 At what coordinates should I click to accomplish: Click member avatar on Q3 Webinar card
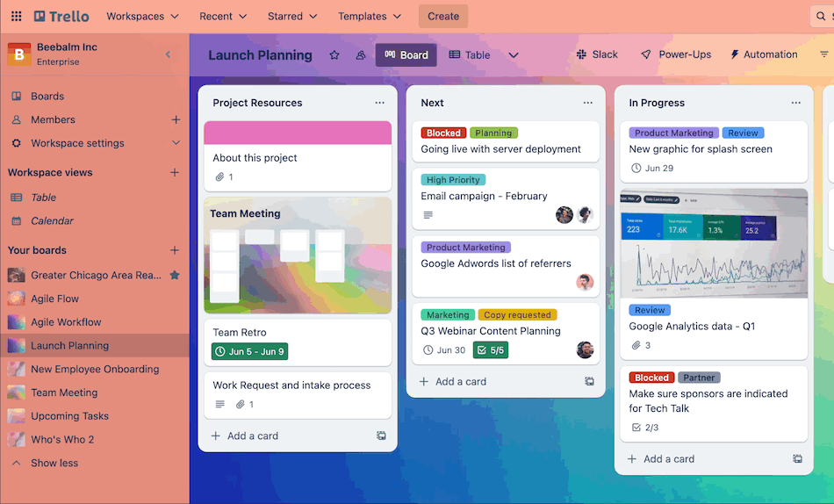point(585,349)
